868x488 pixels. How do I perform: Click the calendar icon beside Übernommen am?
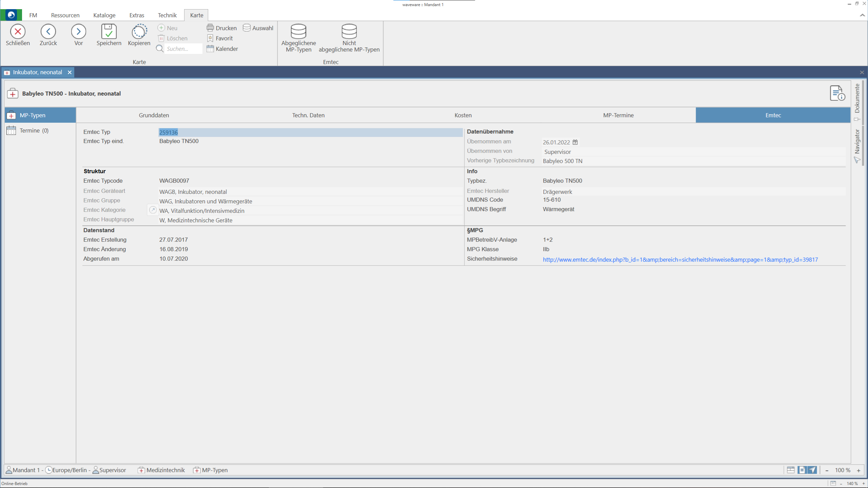575,142
